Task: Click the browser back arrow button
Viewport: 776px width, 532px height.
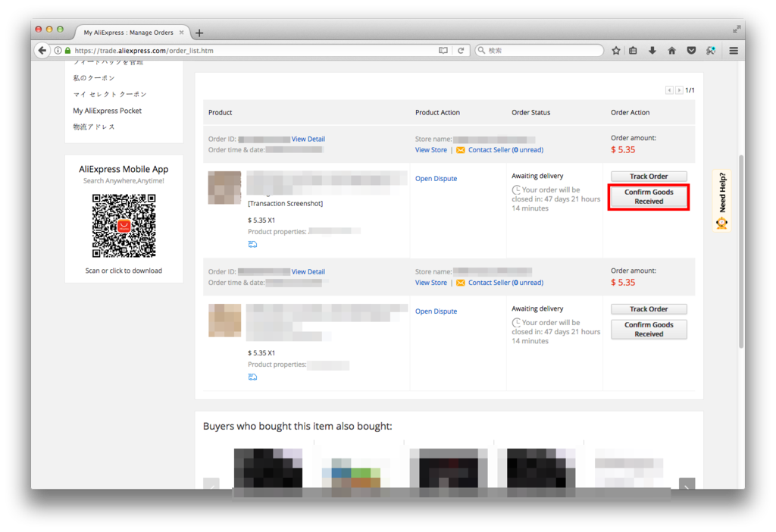Action: pyautogui.click(x=42, y=51)
